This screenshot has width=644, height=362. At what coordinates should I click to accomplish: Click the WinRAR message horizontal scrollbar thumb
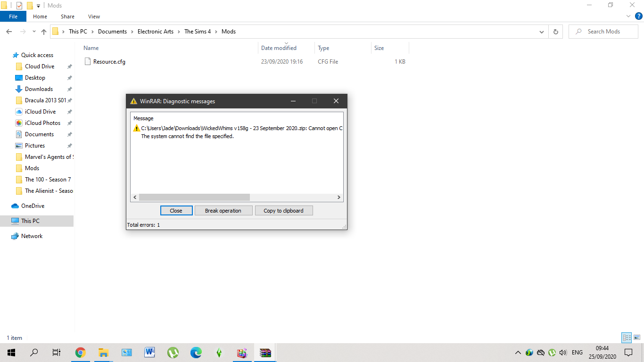coord(194,197)
